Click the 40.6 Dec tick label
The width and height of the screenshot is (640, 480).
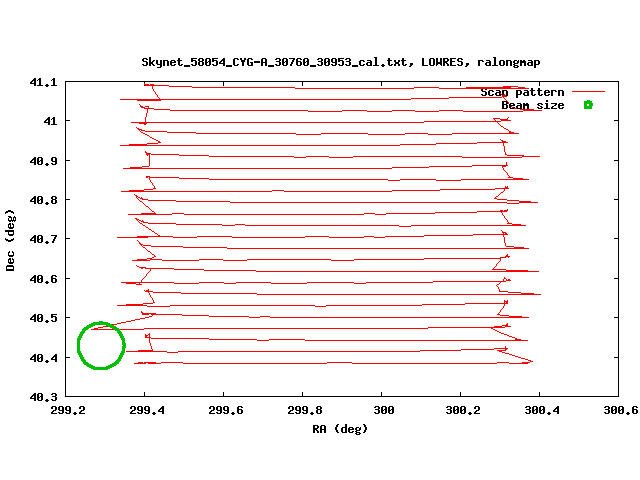(x=43, y=279)
